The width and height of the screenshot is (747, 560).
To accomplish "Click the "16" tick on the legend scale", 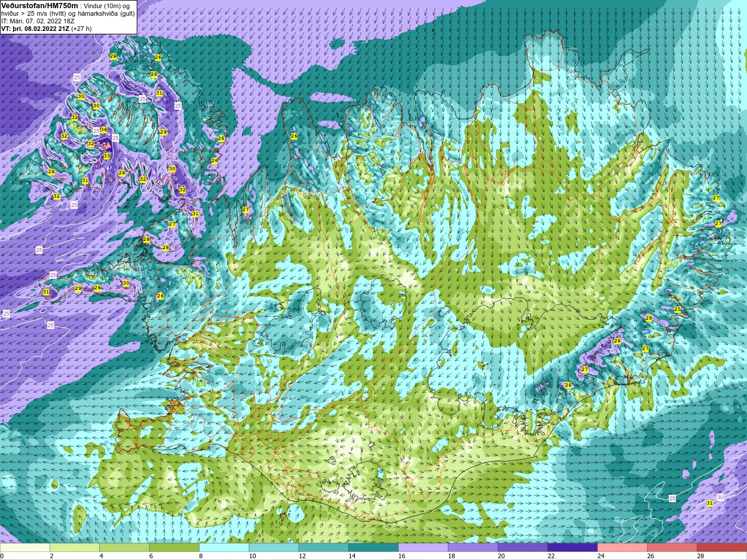I will (402, 556).
